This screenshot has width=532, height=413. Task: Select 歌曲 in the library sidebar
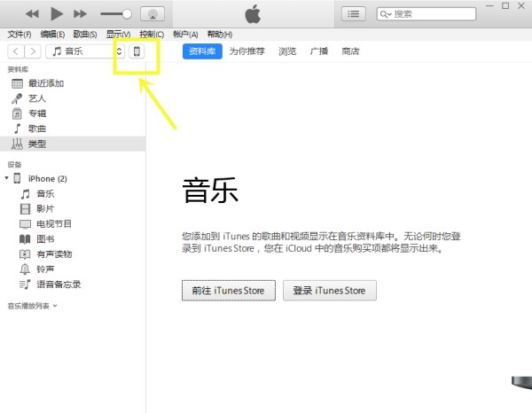[73, 129]
